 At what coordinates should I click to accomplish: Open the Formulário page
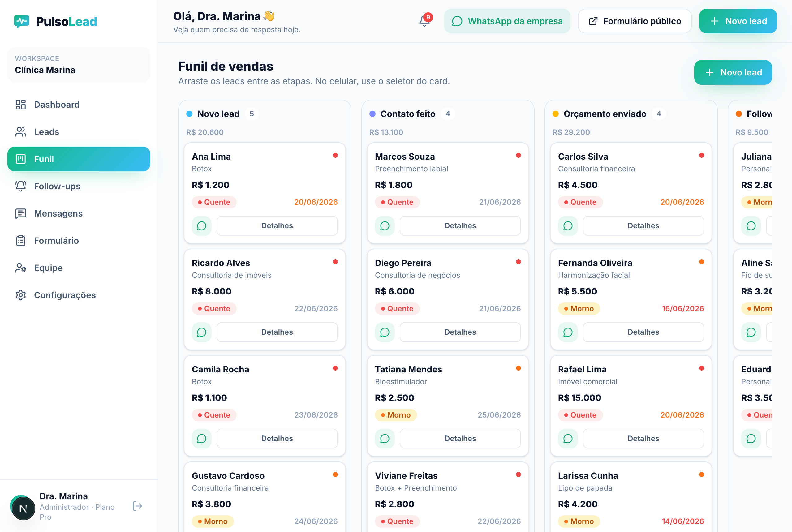point(79,241)
